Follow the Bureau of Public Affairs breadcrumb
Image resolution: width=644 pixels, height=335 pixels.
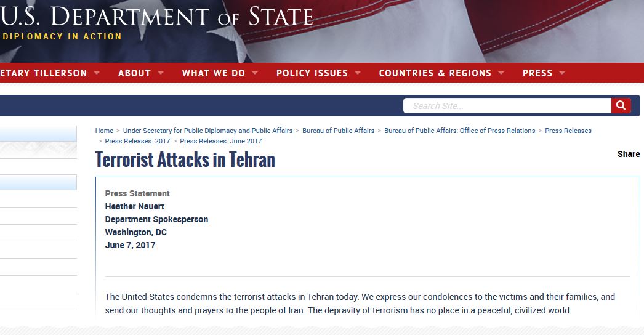click(x=339, y=131)
